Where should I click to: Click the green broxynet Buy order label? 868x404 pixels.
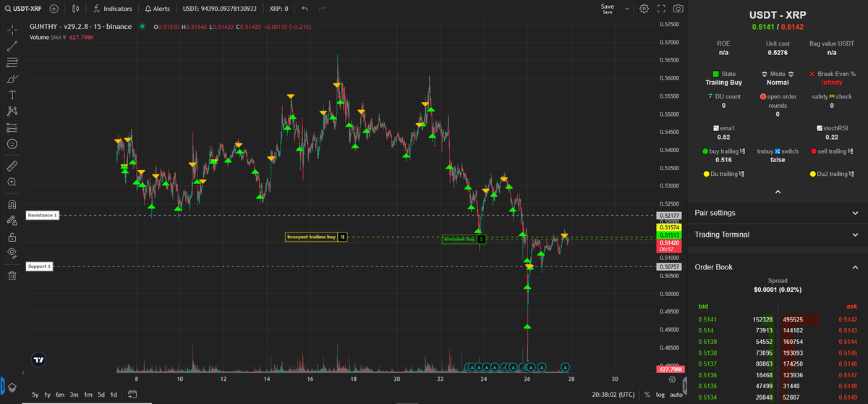[464, 239]
